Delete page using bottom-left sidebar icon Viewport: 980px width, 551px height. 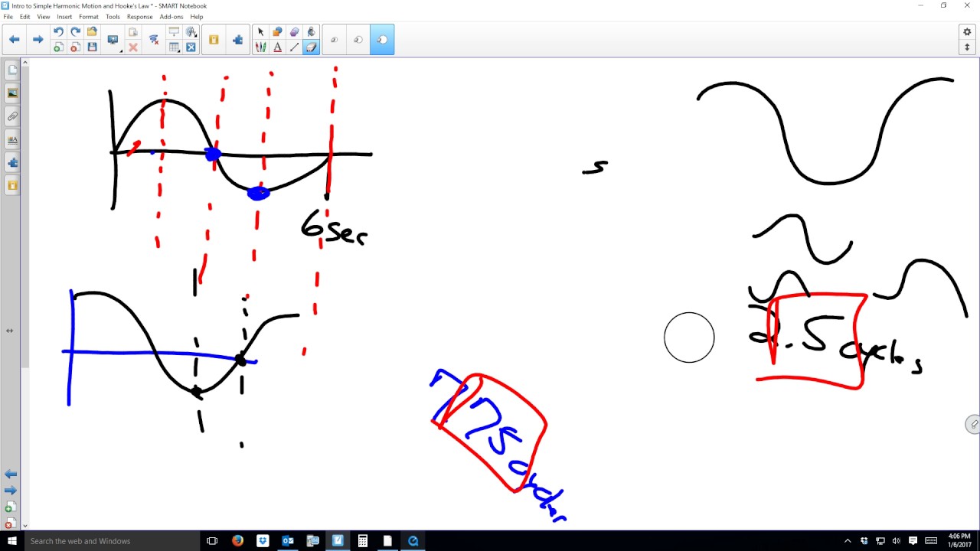pyautogui.click(x=10, y=524)
